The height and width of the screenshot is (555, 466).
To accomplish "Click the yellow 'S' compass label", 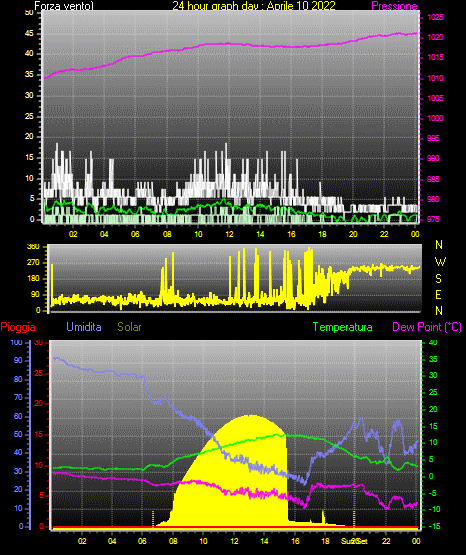I will (438, 279).
